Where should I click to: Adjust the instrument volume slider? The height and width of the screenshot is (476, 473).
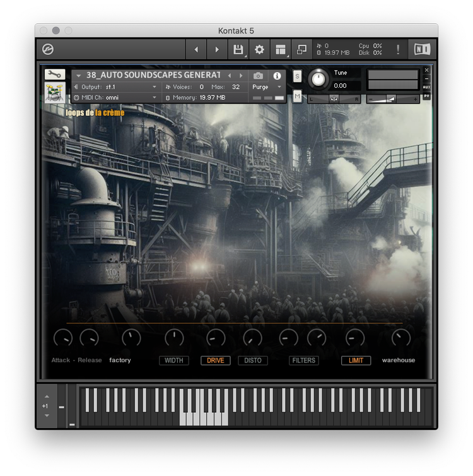click(x=393, y=99)
